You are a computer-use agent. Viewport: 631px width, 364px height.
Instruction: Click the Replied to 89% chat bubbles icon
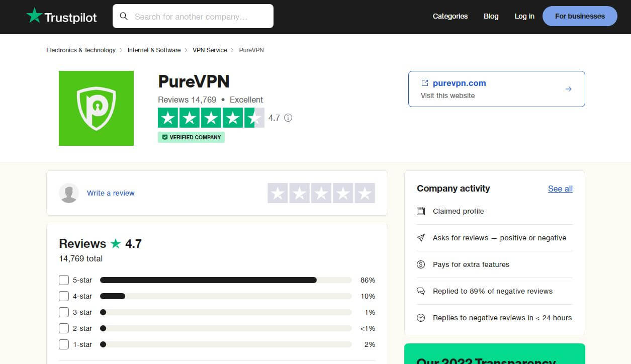click(421, 291)
